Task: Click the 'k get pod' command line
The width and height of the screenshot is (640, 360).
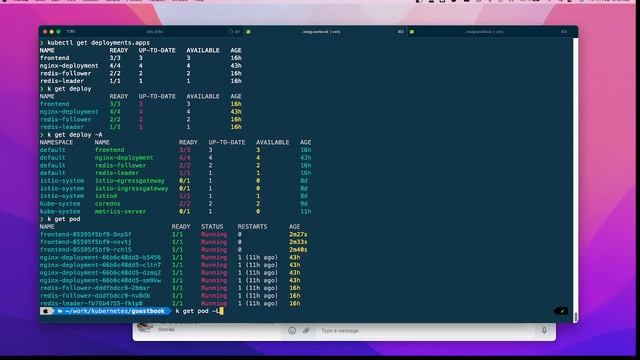Action: pos(64,219)
